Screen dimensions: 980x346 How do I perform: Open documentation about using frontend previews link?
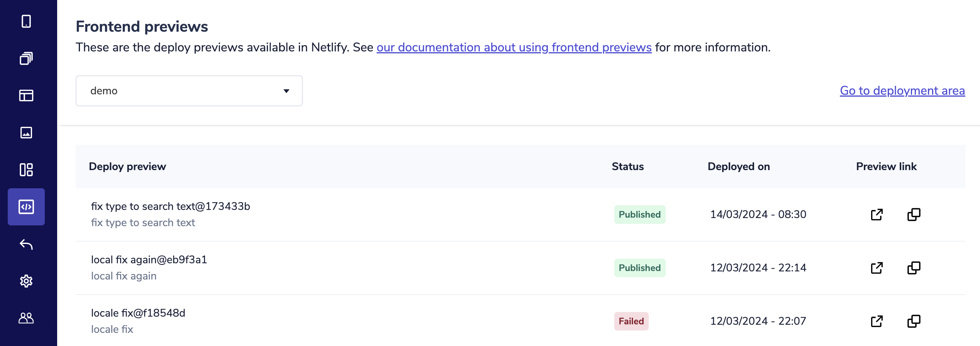pos(514,48)
